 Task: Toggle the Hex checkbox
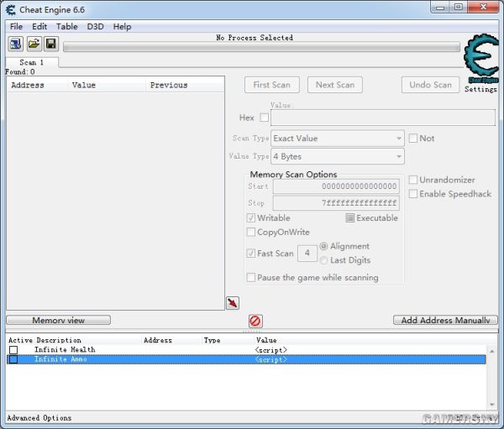[x=265, y=118]
